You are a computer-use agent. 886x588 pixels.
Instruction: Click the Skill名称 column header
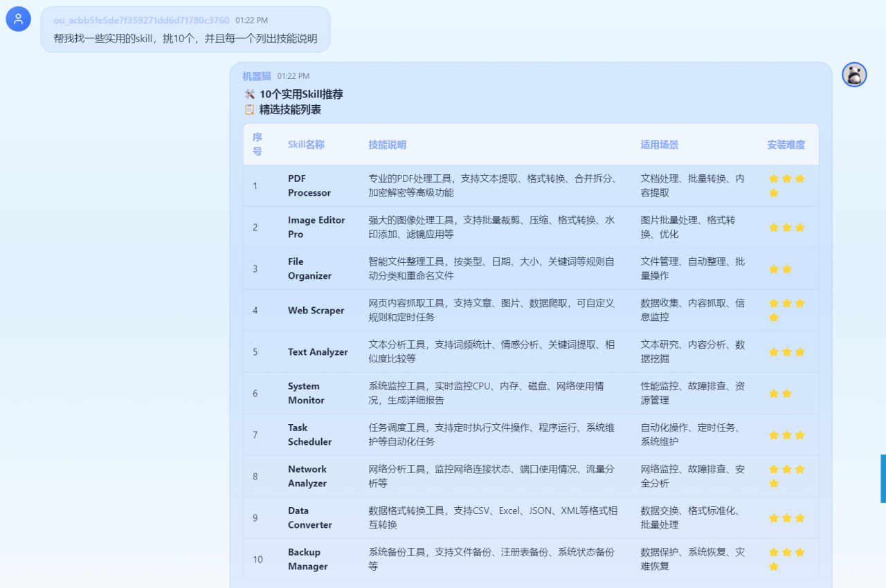(x=306, y=145)
